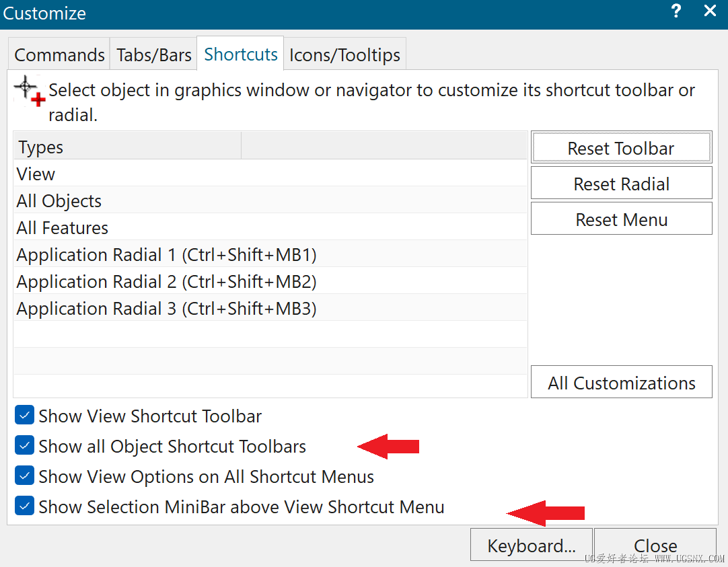The height and width of the screenshot is (567, 728).
Task: Open the Icons/Tooltips tab
Action: [344, 54]
